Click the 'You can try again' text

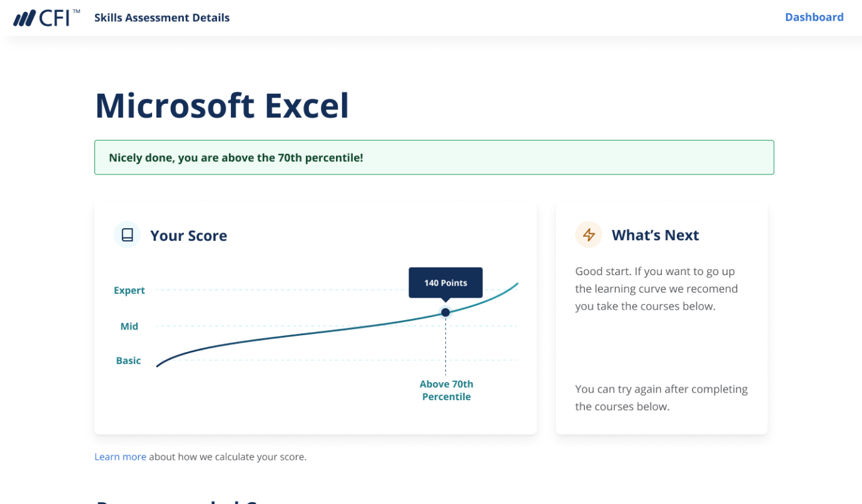point(661,398)
